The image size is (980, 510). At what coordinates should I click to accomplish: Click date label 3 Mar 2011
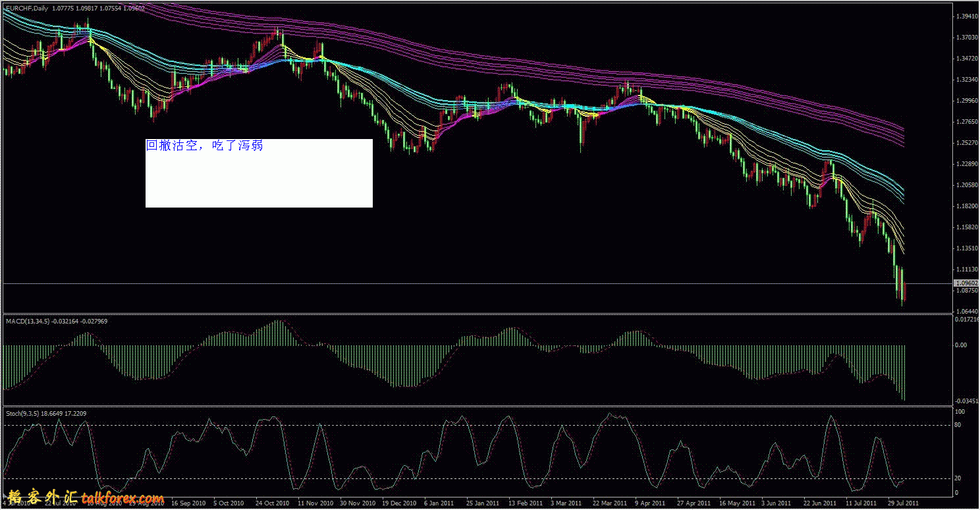pos(565,503)
